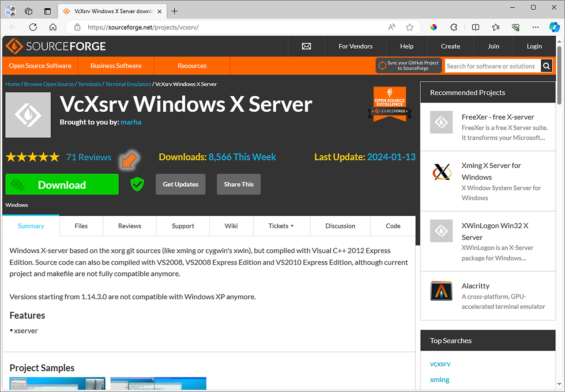Click the five-star rating
This screenshot has width=565, height=392.
click(x=32, y=157)
